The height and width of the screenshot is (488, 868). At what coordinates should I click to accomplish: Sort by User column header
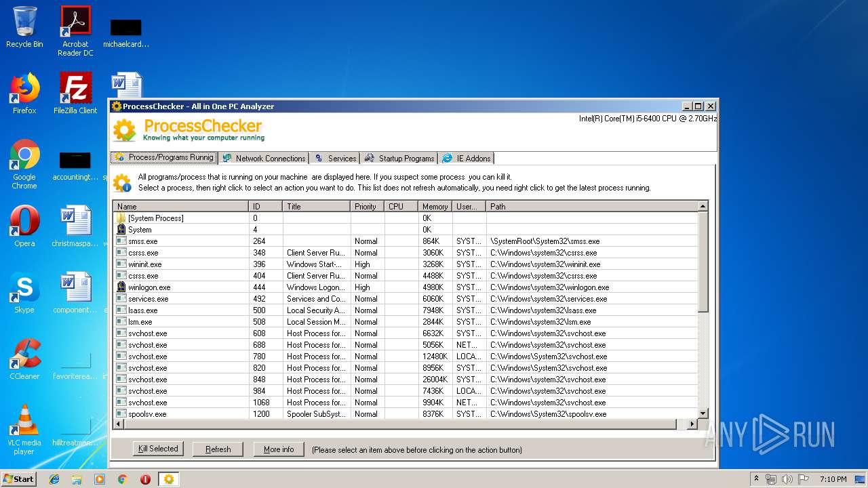coord(469,206)
